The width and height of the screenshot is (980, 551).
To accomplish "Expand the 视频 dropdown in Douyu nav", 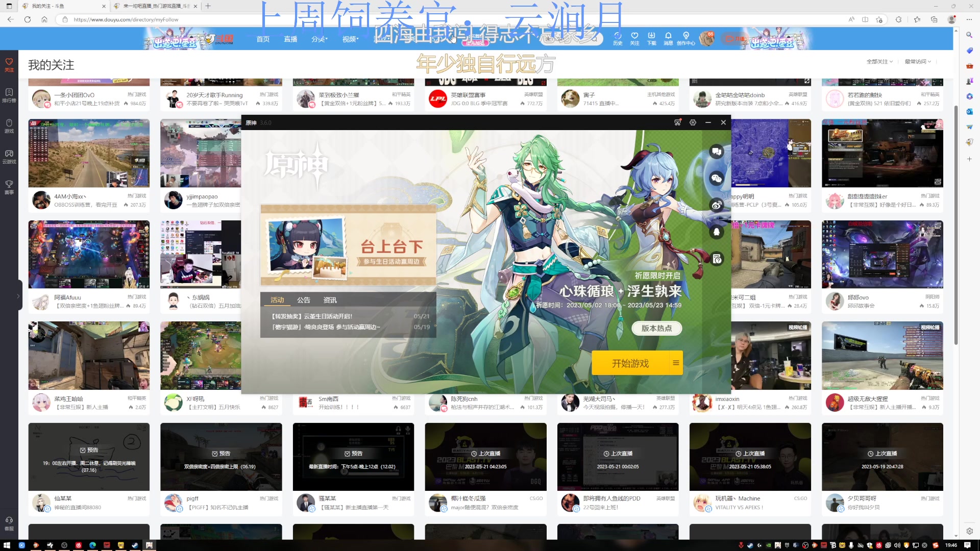I will (350, 39).
